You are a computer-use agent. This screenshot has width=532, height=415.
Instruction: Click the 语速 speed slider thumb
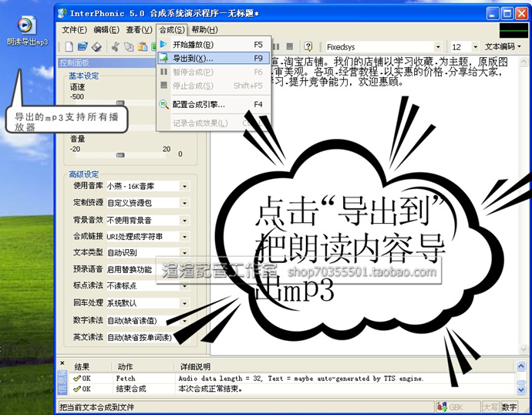(x=120, y=103)
